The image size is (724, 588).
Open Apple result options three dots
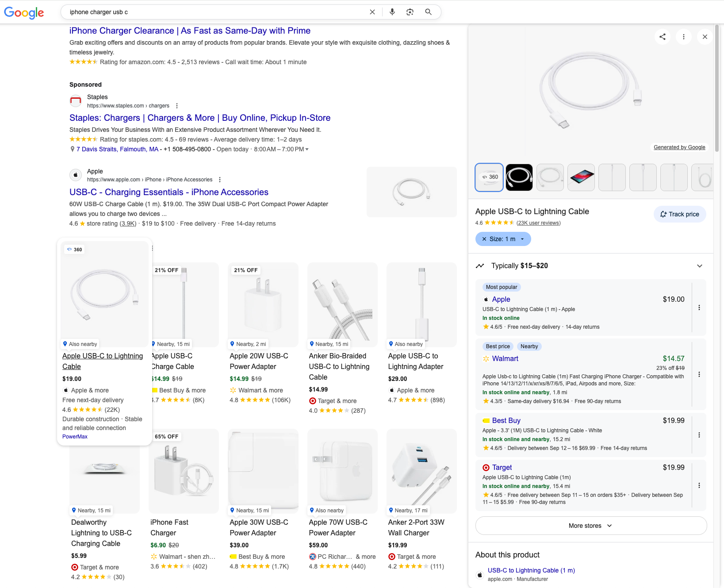pyautogui.click(x=220, y=180)
